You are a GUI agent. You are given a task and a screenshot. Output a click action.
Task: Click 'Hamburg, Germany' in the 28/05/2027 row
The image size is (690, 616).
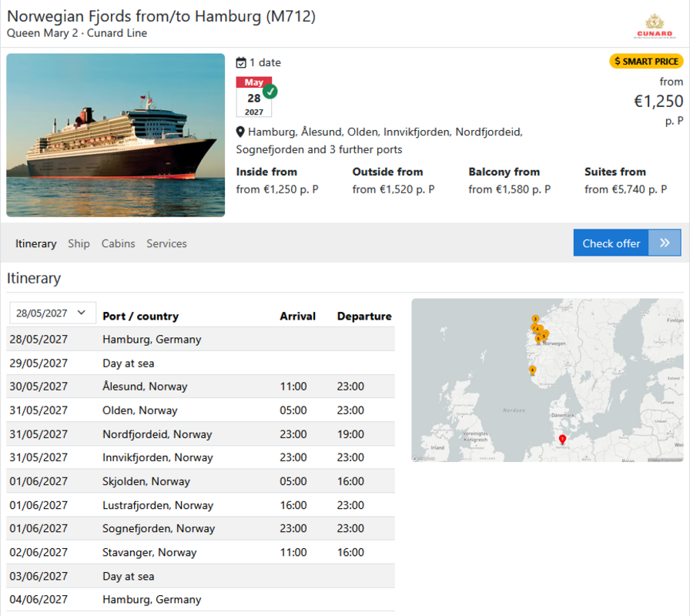coord(152,340)
